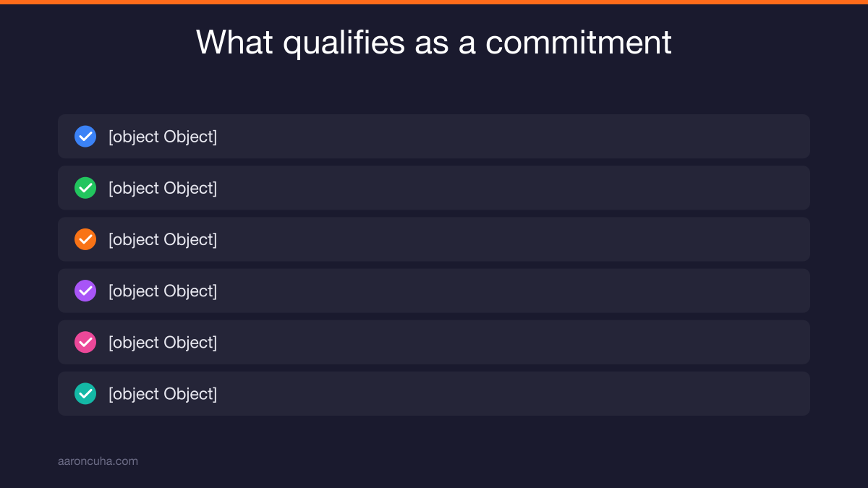Click the orange checkmark icon

(85, 239)
